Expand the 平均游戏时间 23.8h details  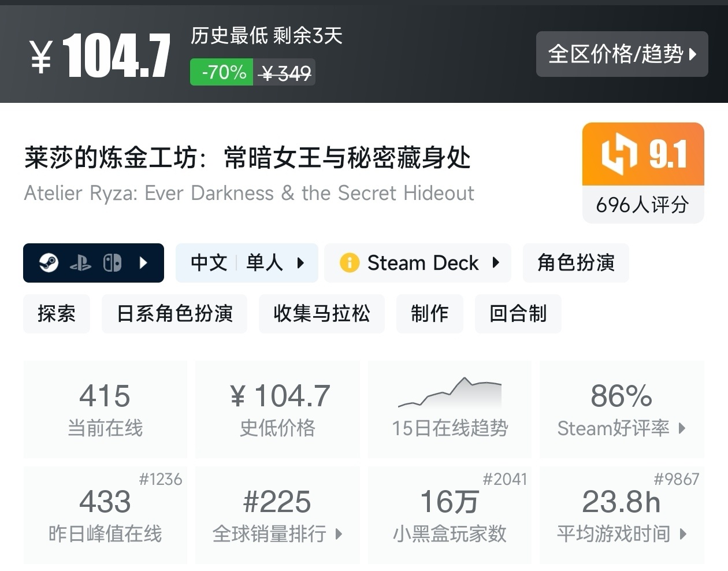click(x=622, y=515)
